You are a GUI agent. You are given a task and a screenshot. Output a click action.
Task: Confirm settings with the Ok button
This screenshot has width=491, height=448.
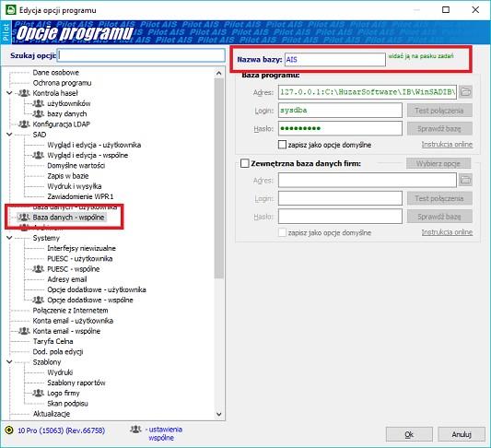(x=409, y=434)
